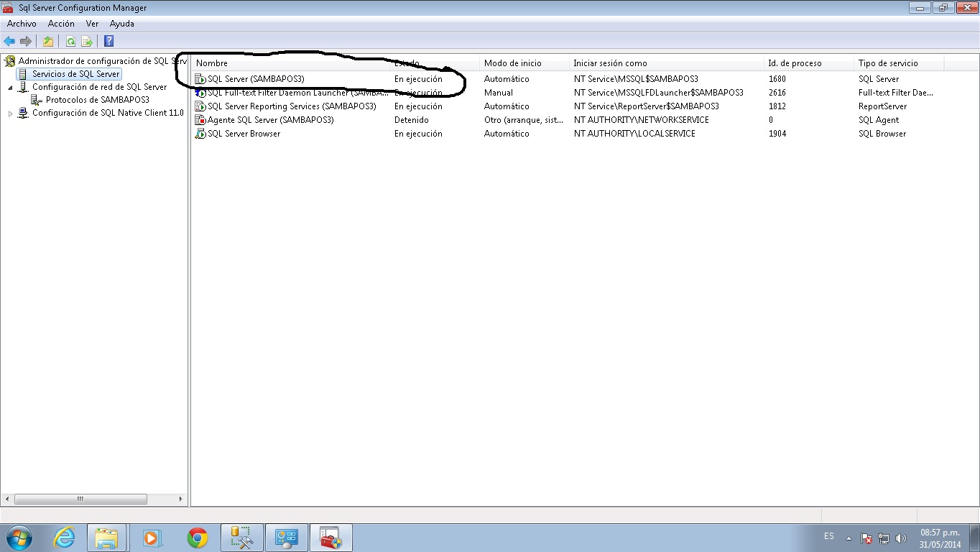Click the Help question mark toolbar icon
The width and height of the screenshot is (980, 552).
109,42
